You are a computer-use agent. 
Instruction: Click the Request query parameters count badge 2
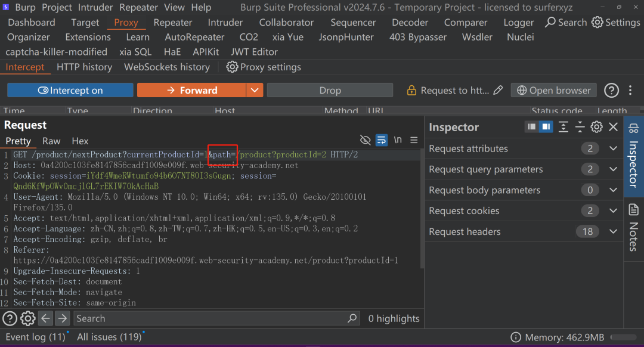(x=590, y=169)
